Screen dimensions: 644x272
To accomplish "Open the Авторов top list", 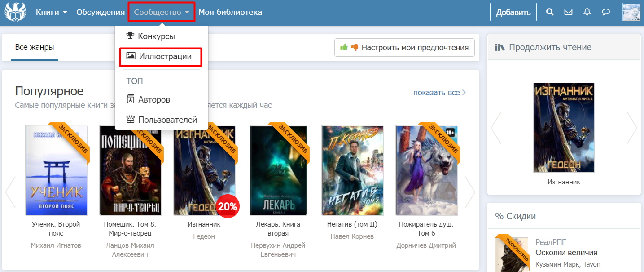I will (154, 99).
